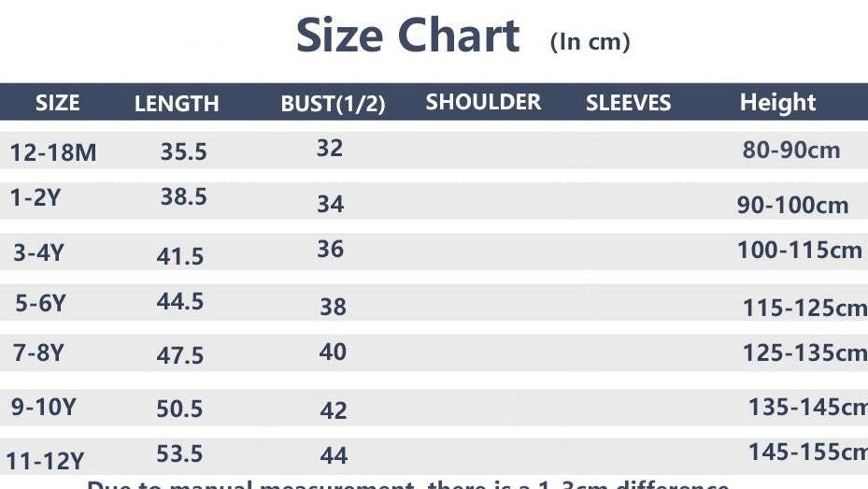The width and height of the screenshot is (868, 489).
Task: Click the 35.5 length value
Action: tap(184, 151)
